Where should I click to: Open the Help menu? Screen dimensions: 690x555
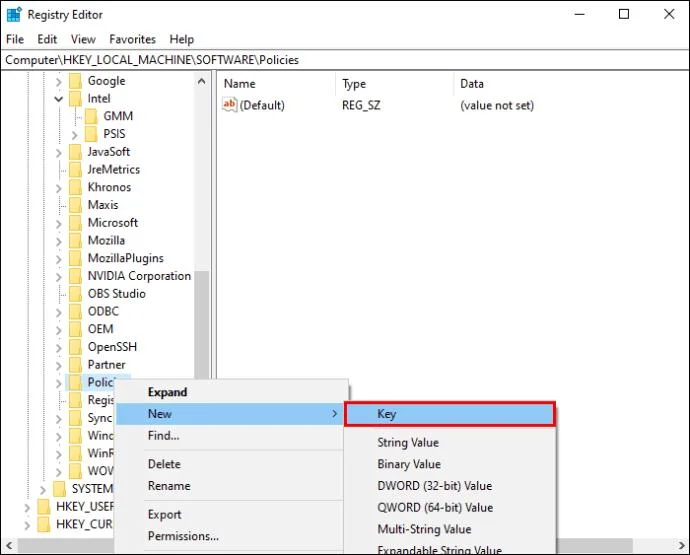182,39
